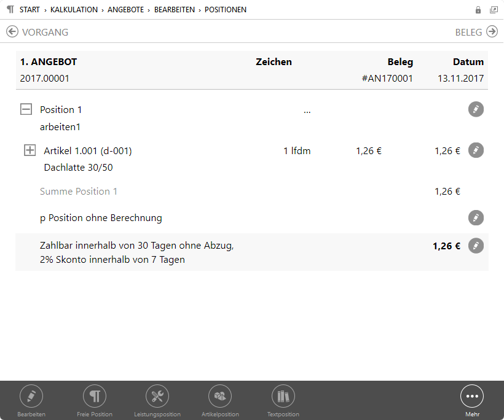Collapse Position 1 with the minus box

pyautogui.click(x=26, y=109)
